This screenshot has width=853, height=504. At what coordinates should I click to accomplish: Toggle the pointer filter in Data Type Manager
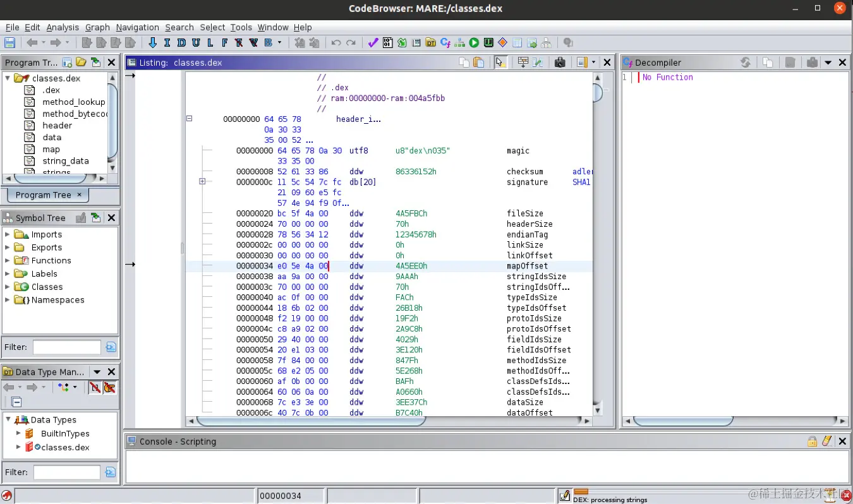pos(109,387)
